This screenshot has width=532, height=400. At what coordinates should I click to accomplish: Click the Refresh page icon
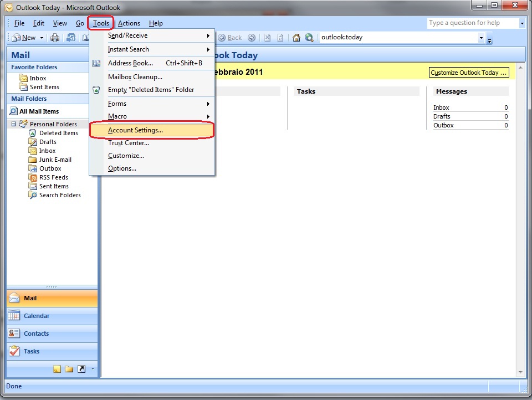[280, 38]
